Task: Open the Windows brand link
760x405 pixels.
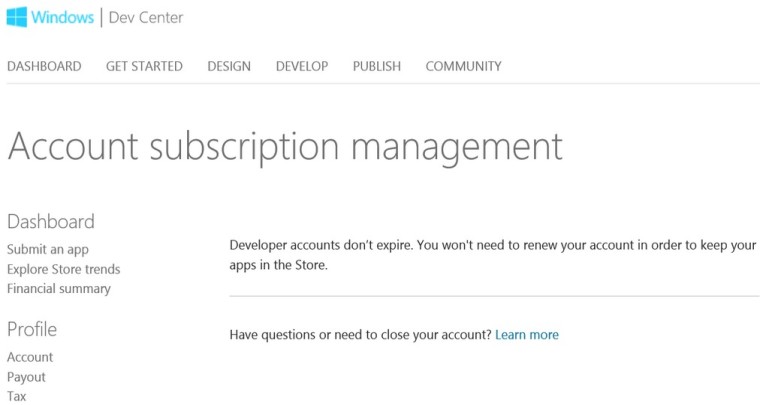Action: point(63,17)
